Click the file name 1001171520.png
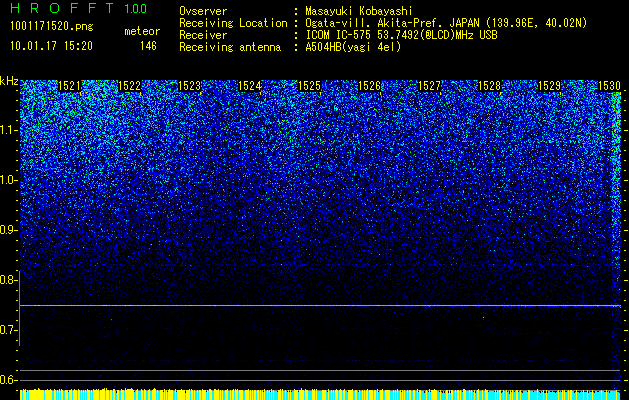 pos(52,27)
